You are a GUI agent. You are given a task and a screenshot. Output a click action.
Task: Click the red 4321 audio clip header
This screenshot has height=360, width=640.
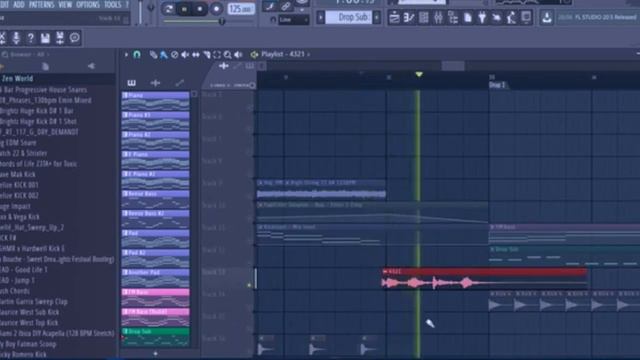click(x=484, y=271)
